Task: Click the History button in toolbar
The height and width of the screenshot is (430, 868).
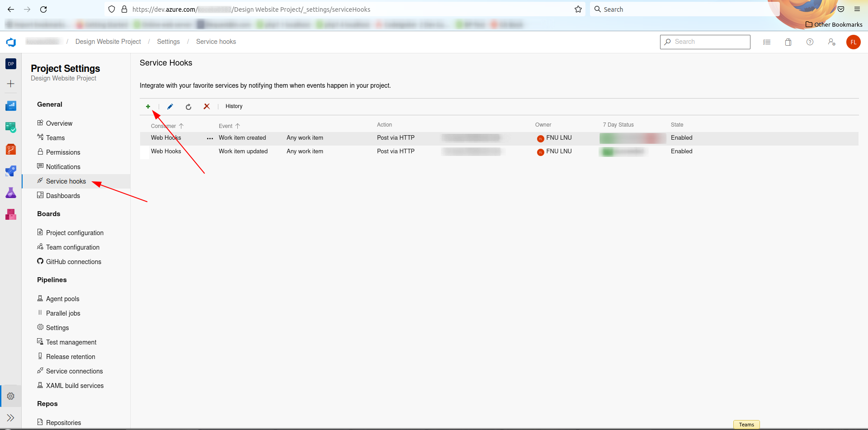Action: click(x=234, y=106)
